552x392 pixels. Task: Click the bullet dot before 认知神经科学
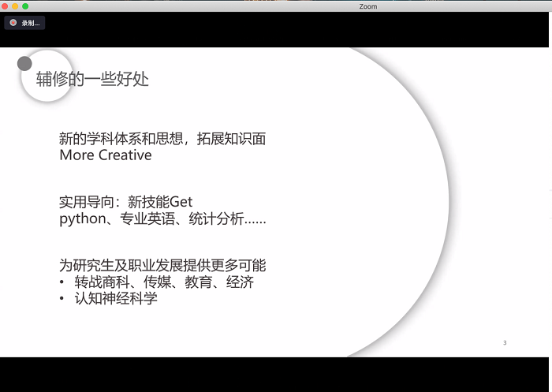tap(62, 299)
